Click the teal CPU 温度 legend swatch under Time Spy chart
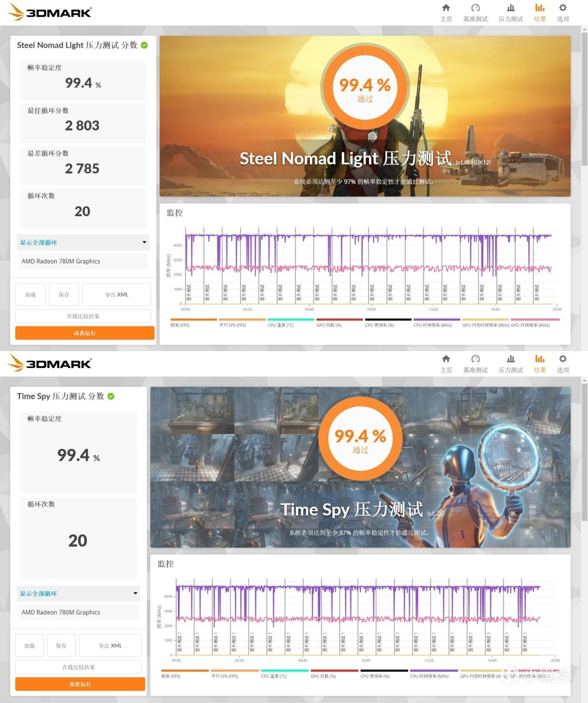The height and width of the screenshot is (703, 588). click(285, 670)
